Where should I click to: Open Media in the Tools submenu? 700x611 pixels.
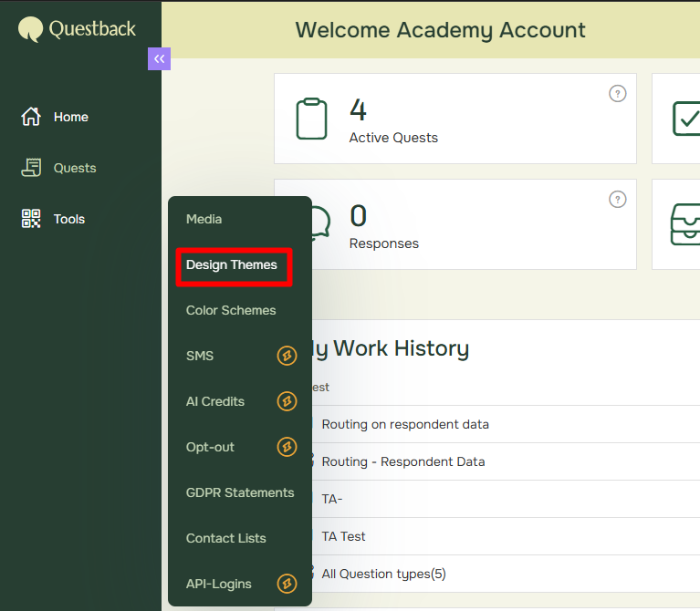[x=204, y=219]
